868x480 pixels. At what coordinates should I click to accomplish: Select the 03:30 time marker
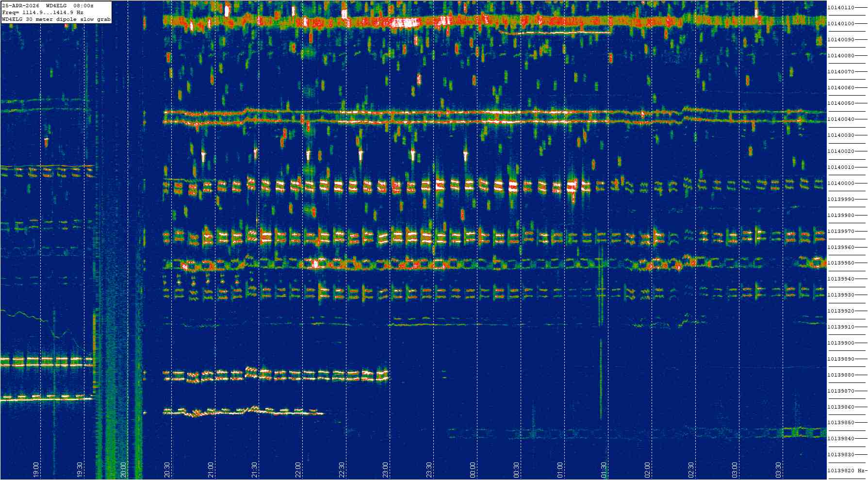click(778, 470)
